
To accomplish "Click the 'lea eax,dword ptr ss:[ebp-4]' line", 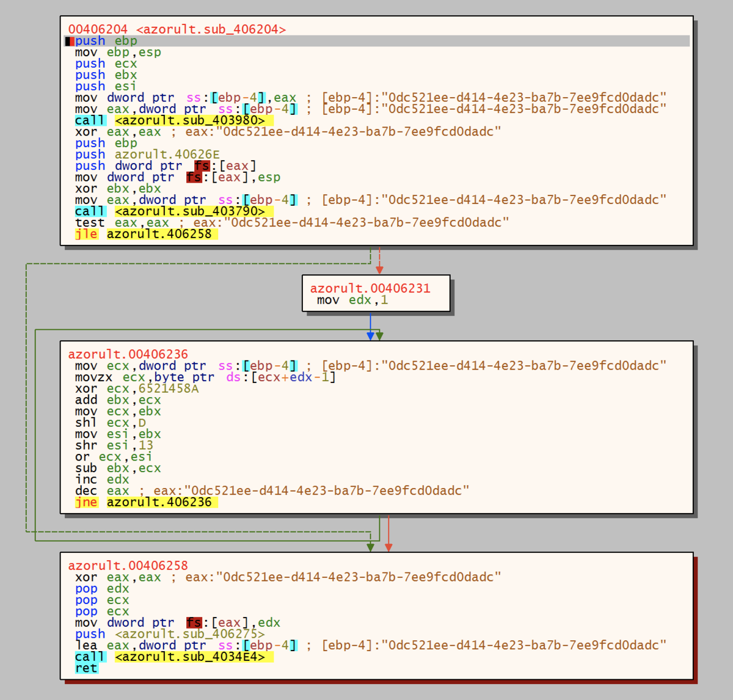I will (x=186, y=646).
